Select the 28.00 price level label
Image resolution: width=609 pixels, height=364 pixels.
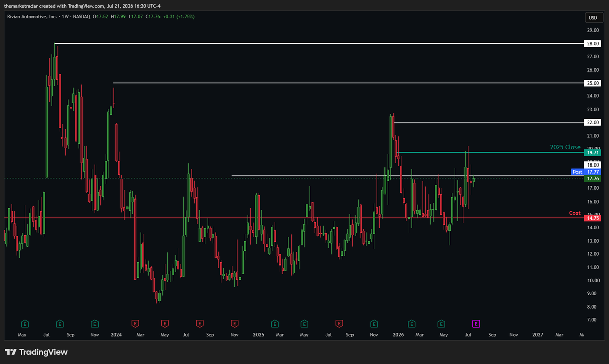593,44
